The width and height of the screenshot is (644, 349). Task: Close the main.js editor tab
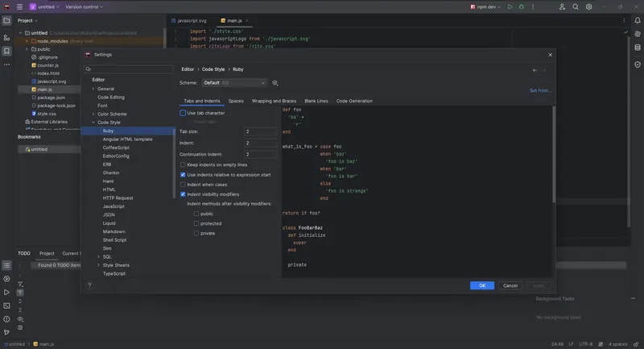(x=247, y=21)
